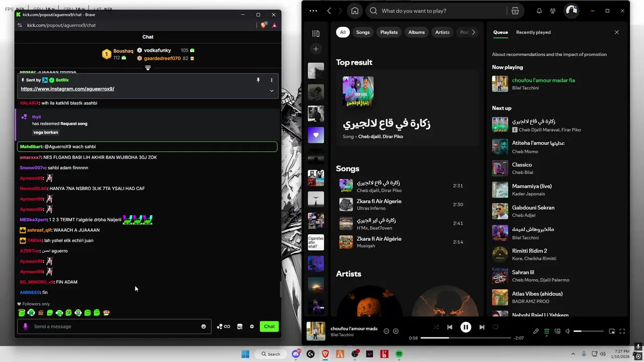Viewport: 644px width, 362px height.
Task: Select Gabdouni Sekran in the queue
Action: coord(556,211)
